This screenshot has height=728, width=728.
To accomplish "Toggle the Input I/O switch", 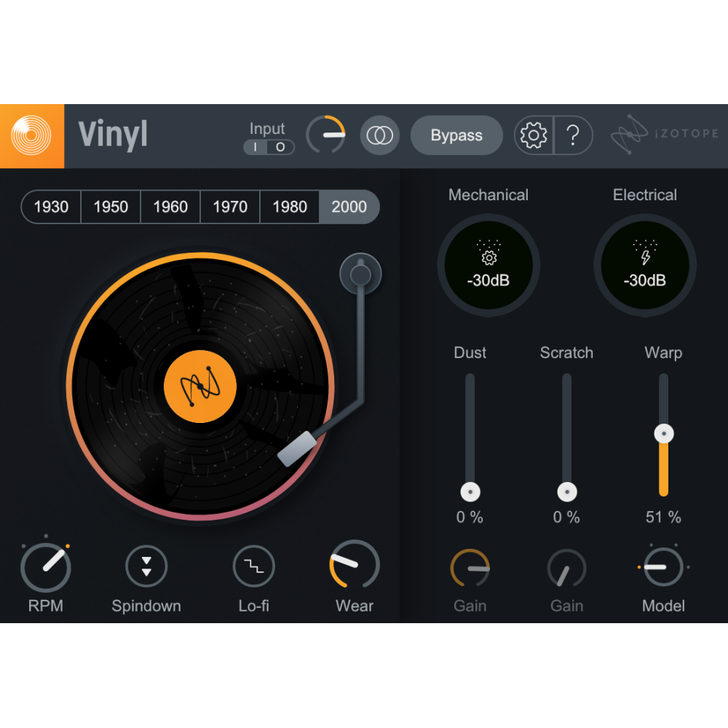I will click(x=269, y=148).
